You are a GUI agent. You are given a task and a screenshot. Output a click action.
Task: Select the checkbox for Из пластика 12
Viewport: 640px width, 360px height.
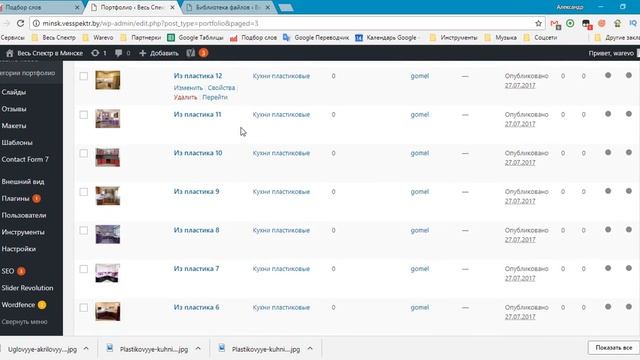84,76
